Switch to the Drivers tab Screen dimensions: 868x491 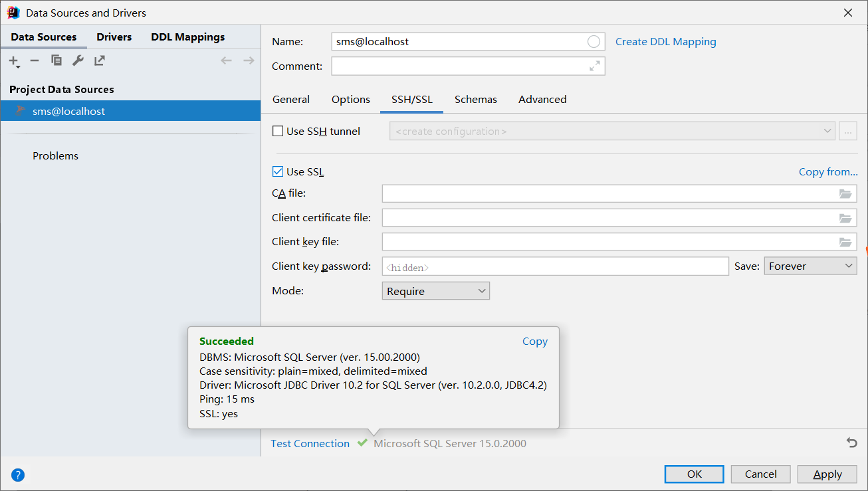pos(114,37)
